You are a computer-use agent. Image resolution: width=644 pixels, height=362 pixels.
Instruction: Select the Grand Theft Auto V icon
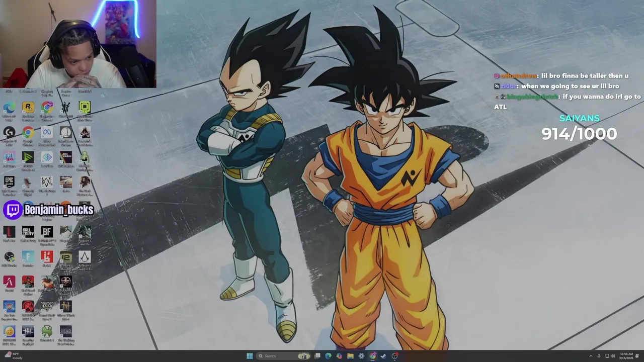47,310
